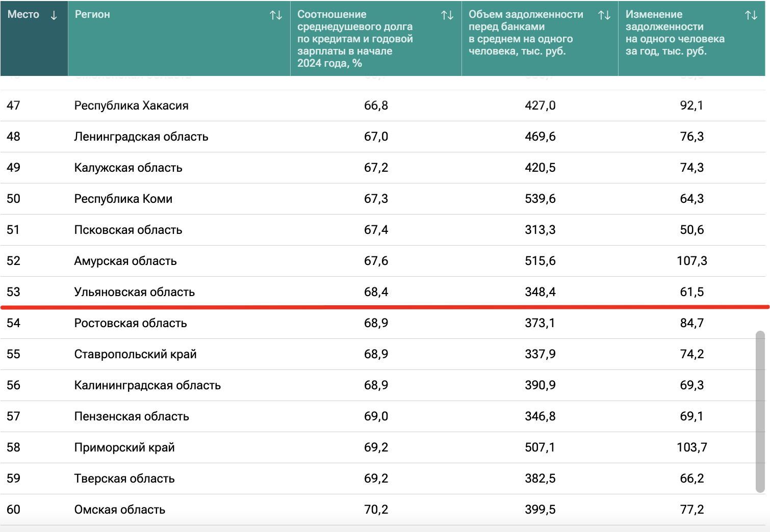Click debt volume 373,1
Screen dimensions: 770x532
[x=540, y=323]
